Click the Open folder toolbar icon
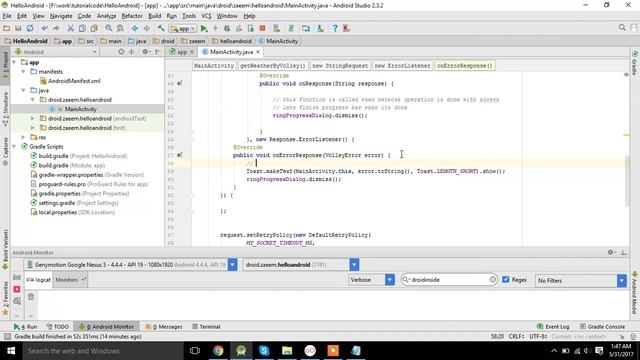The width and height of the screenshot is (640, 360). pyautogui.click(x=7, y=28)
